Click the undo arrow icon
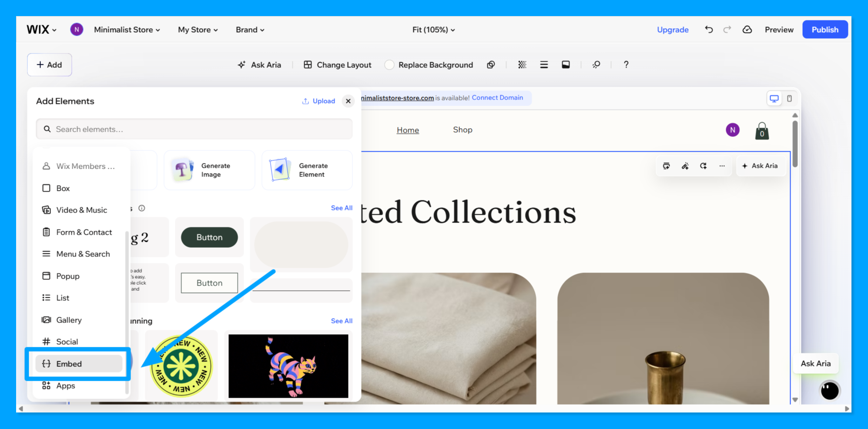 [x=709, y=30]
